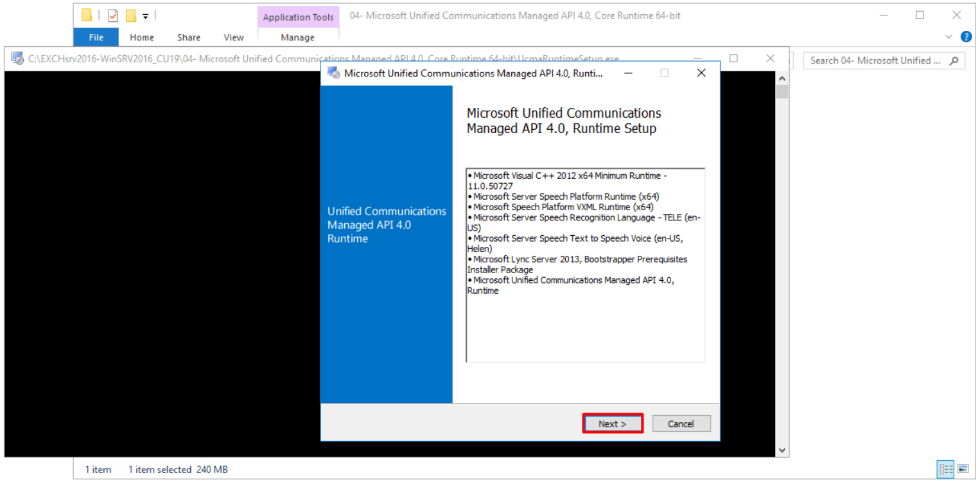This screenshot has width=980, height=482.
Task: Switch to Details view using the status bar icon
Action: [945, 469]
